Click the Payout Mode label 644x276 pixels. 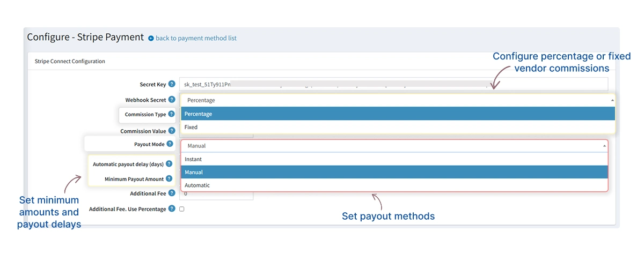tap(149, 145)
